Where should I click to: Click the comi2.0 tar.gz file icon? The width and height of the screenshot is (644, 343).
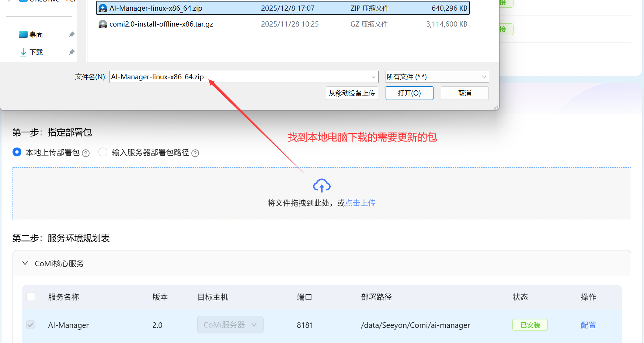(x=103, y=24)
